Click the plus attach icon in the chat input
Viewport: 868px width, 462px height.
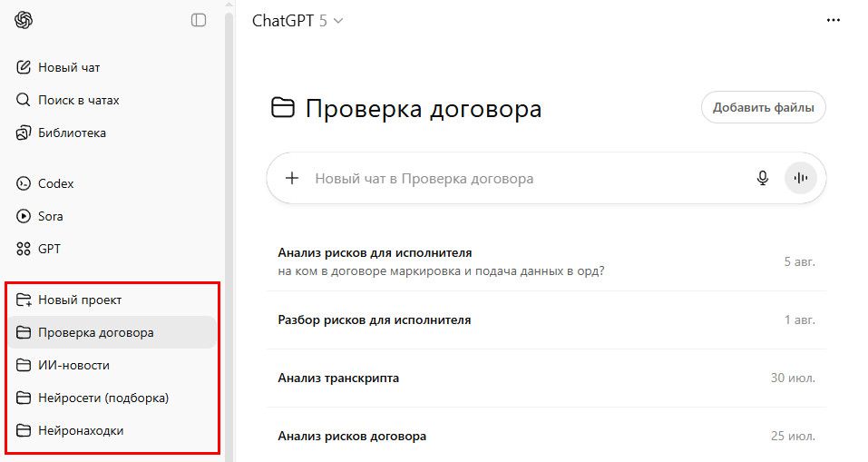coord(292,179)
